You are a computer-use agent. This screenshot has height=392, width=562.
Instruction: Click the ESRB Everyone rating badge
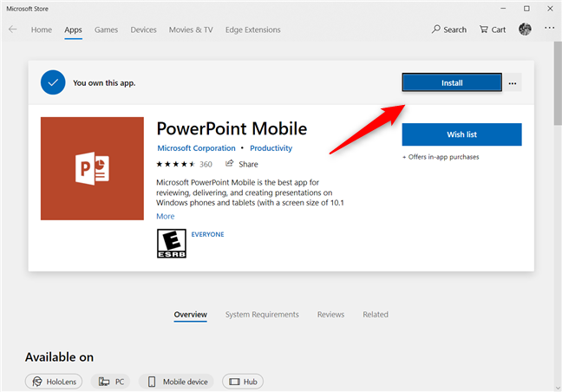pyautogui.click(x=167, y=244)
